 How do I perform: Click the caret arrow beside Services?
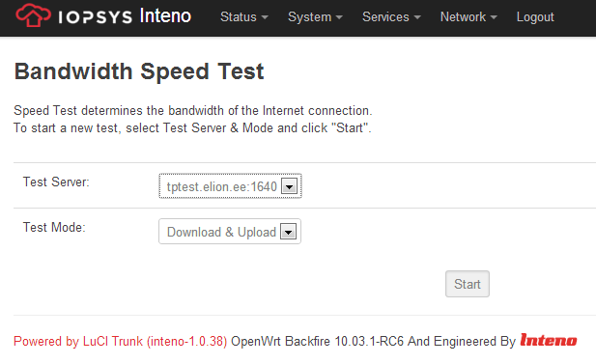(417, 17)
